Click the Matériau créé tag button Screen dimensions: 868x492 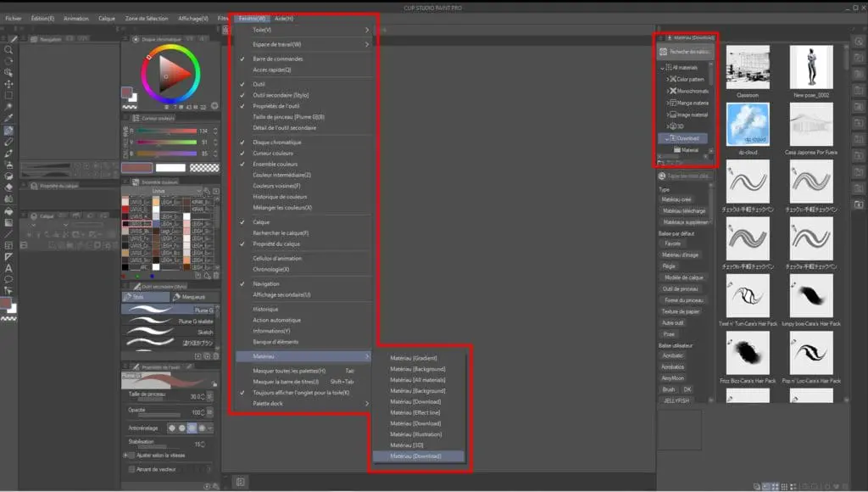coord(676,199)
